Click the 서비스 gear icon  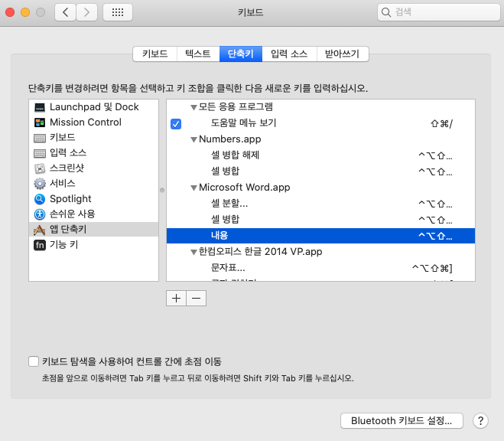point(40,184)
